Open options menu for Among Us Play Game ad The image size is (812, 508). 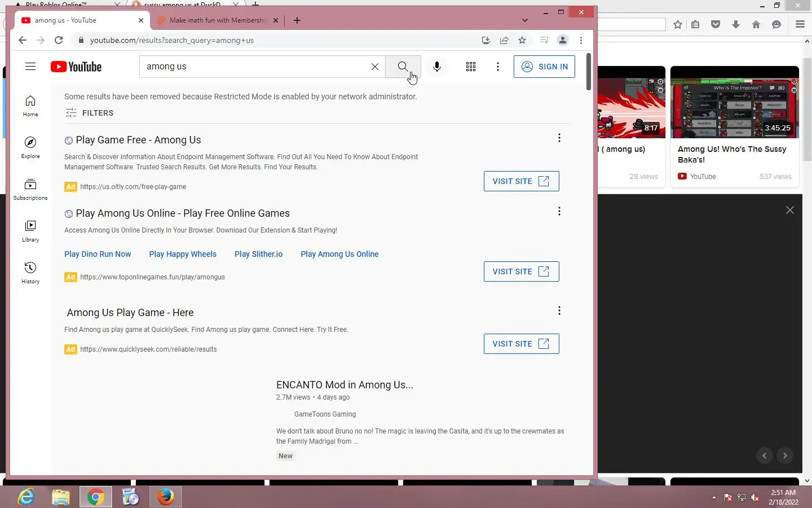[559, 311]
